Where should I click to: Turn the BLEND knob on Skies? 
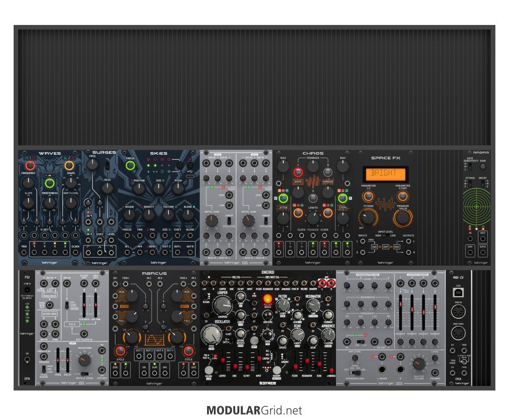click(x=188, y=215)
